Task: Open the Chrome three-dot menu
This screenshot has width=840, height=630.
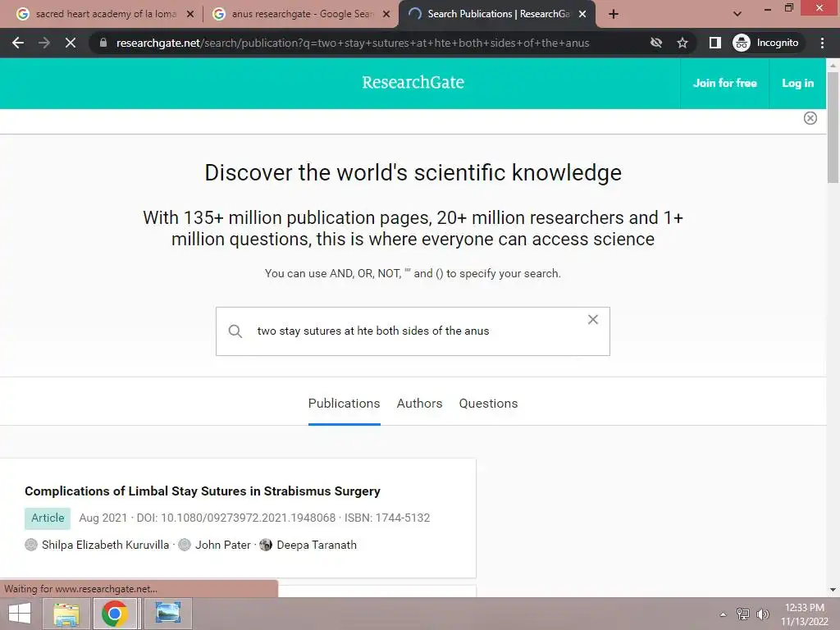Action: tap(822, 43)
